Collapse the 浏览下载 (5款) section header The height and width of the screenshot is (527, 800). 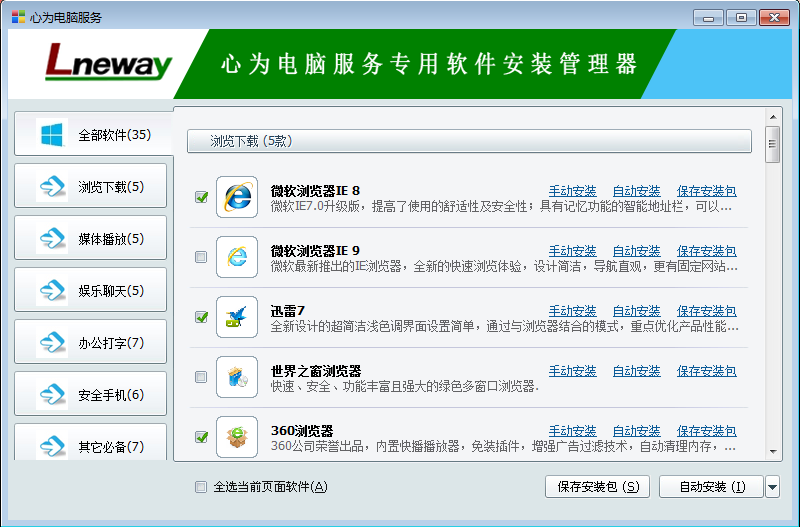469,142
